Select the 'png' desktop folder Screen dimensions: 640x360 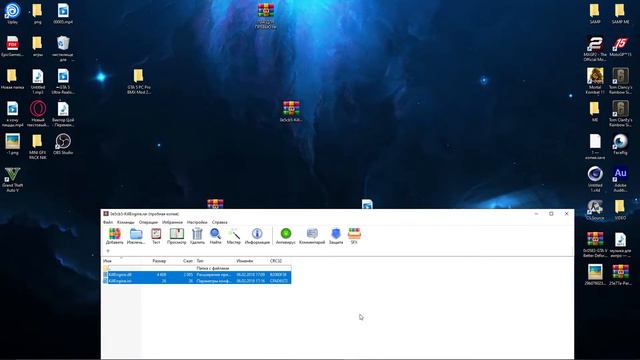coord(38,13)
